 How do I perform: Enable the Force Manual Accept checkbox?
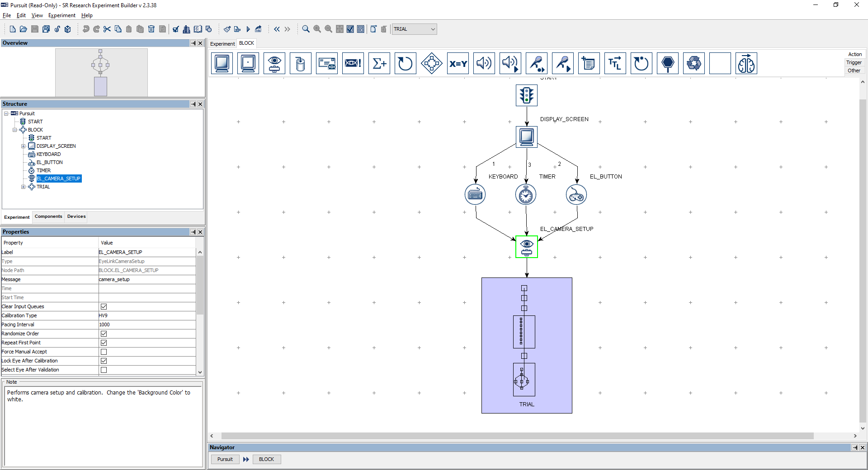(104, 352)
